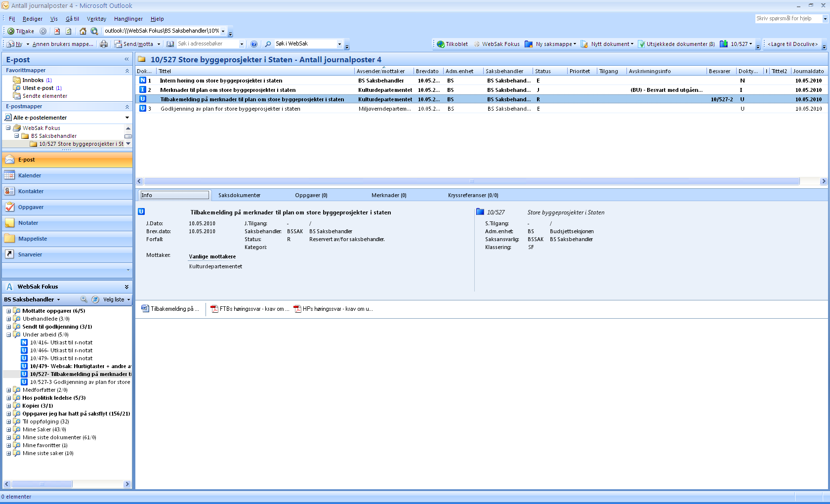Image resolution: width=830 pixels, height=504 pixels.
Task: Collapse the Favorittmapper section
Action: coord(127,71)
